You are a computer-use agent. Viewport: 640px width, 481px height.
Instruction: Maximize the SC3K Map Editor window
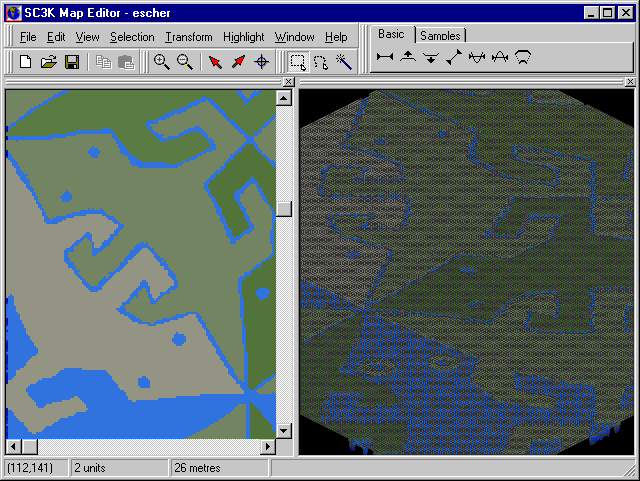click(x=607, y=13)
